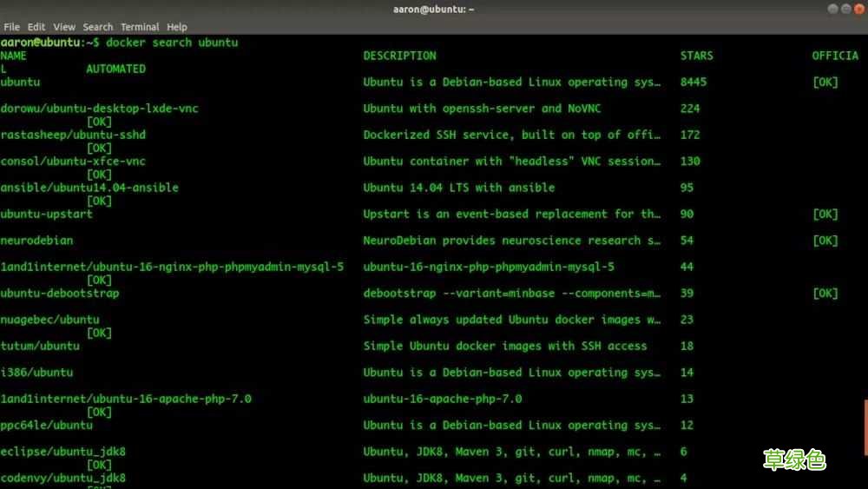This screenshot has width=868, height=489.
Task: Click the star count 23
Action: [x=687, y=320]
